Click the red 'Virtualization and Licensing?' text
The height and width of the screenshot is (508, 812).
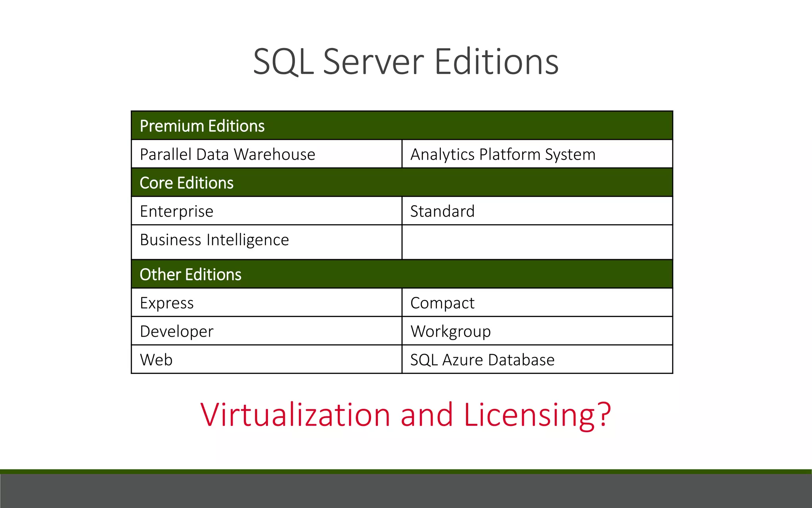(x=406, y=415)
